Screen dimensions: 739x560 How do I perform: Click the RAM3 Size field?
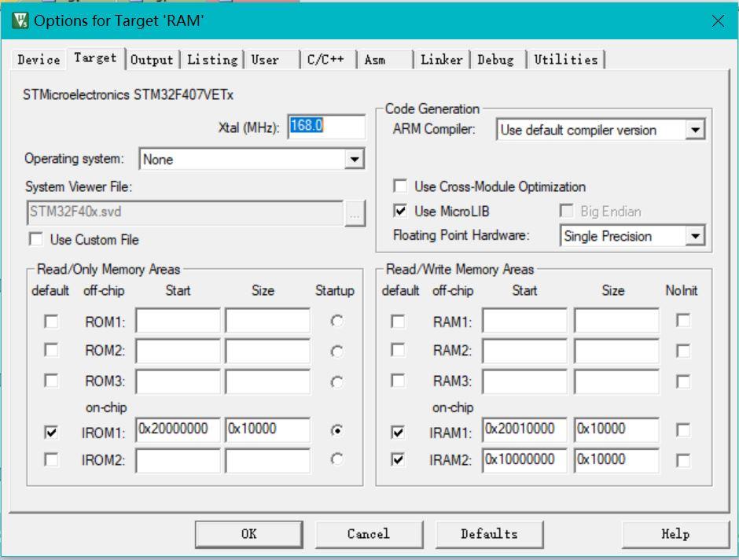pyautogui.click(x=616, y=381)
